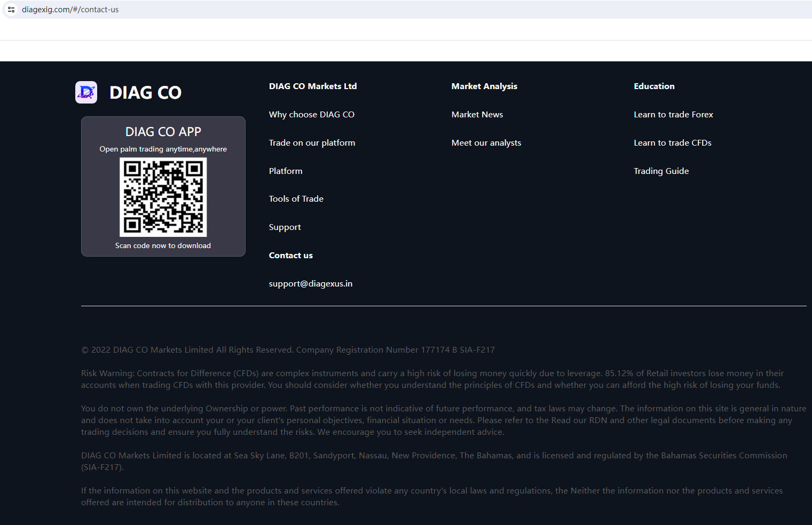Image resolution: width=812 pixels, height=525 pixels.
Task: Click support@diagexus.in email address
Action: (x=311, y=284)
